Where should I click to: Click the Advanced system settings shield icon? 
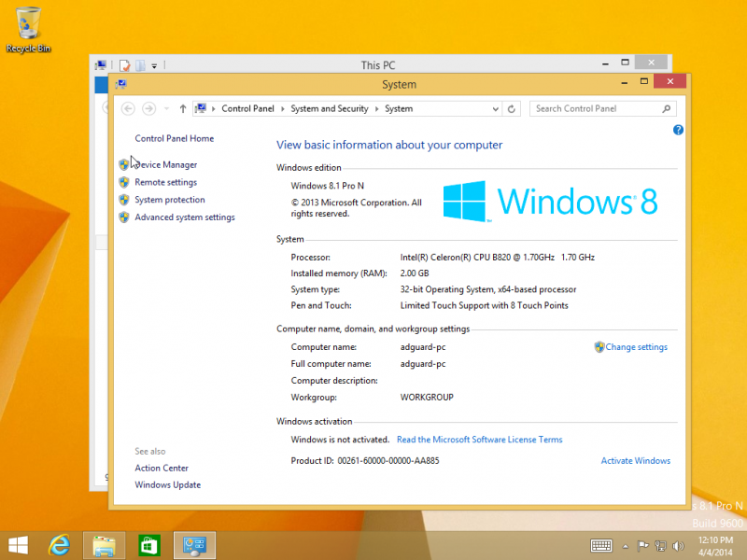124,217
